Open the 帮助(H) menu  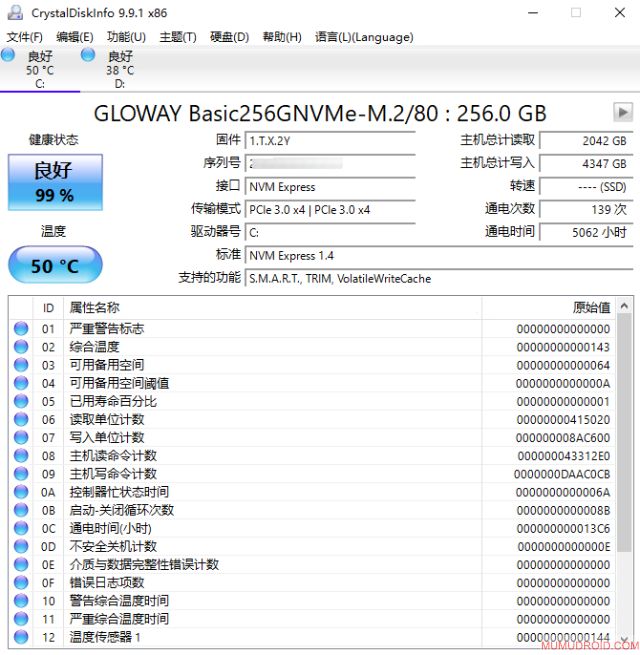282,37
